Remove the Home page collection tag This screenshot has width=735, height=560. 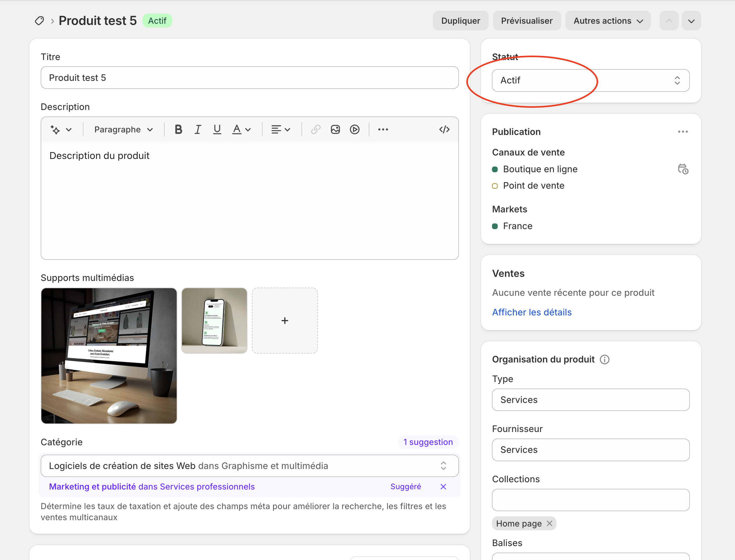click(549, 523)
